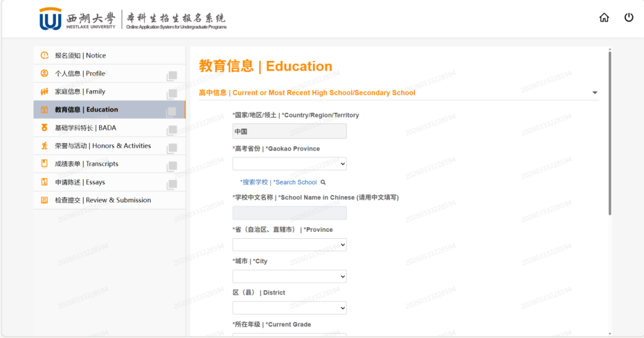Image resolution: width=644 pixels, height=338 pixels.
Task: Click the Westlake University logo
Action: coord(78,19)
